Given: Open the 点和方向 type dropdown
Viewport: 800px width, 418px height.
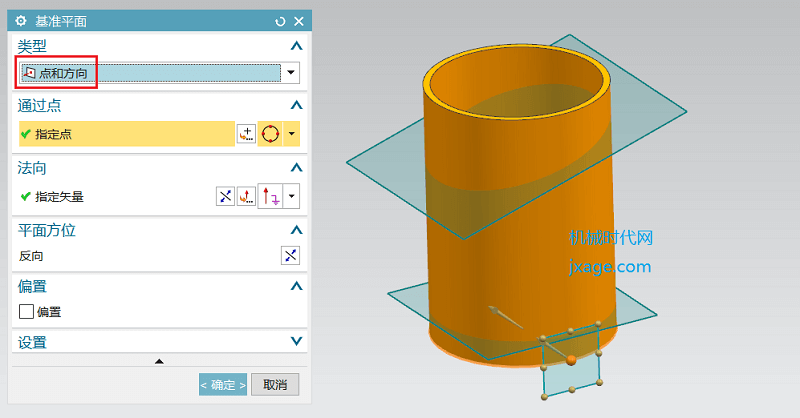Looking at the screenshot, I should click(291, 73).
